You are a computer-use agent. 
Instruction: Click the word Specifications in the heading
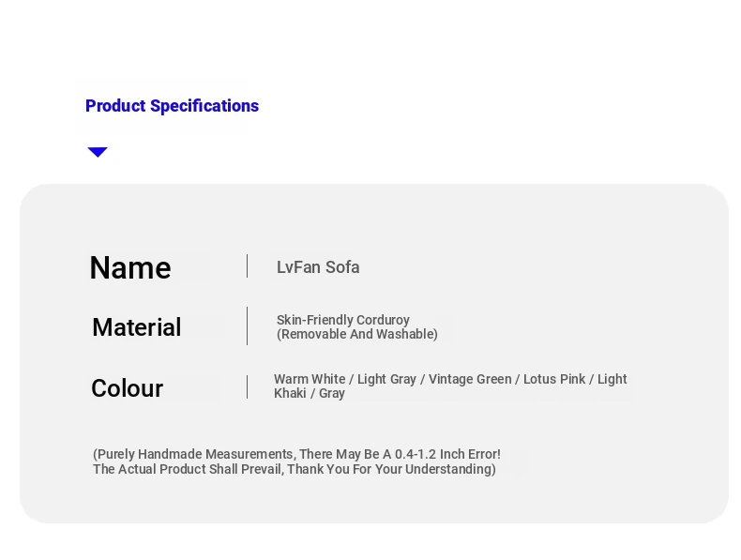point(204,106)
